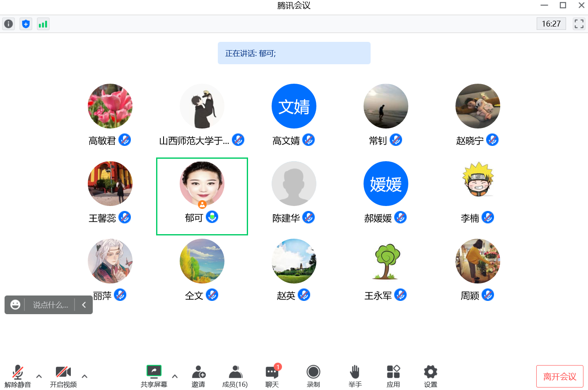Expand audio options arrow beside 解除静音
Screen dimensions: 588x390
point(39,376)
